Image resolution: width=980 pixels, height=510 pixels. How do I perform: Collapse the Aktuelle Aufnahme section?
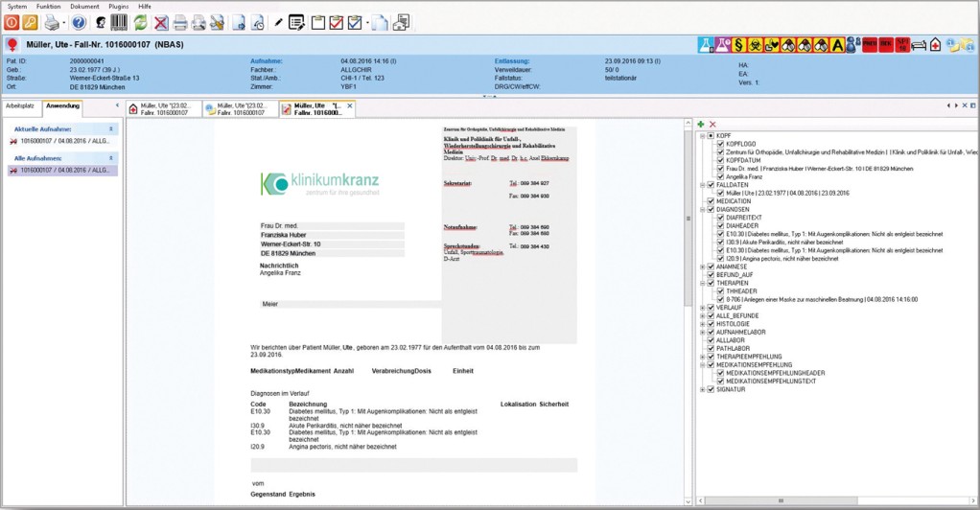(111, 129)
